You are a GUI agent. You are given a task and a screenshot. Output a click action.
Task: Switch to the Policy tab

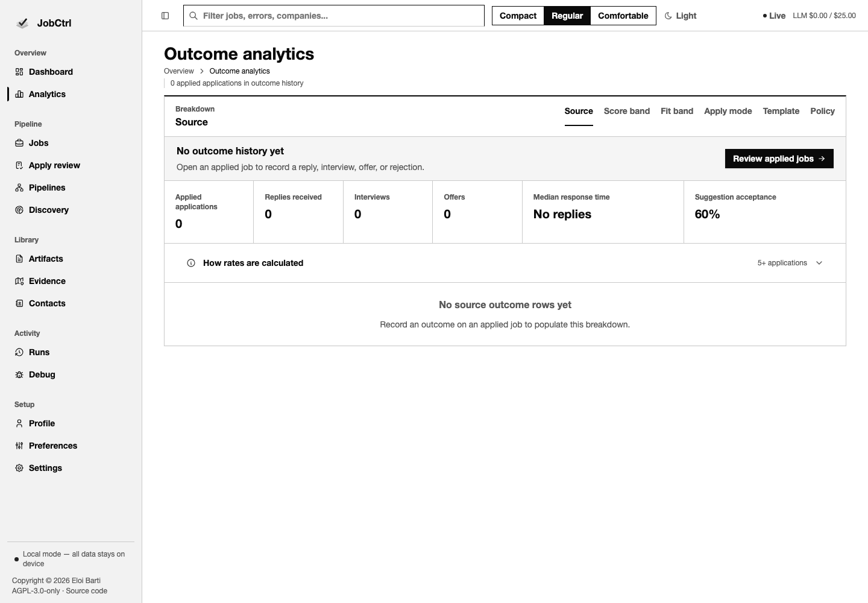(823, 111)
